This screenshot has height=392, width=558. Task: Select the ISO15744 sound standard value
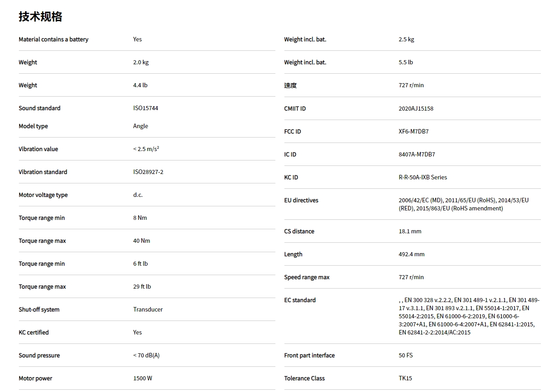click(x=145, y=108)
